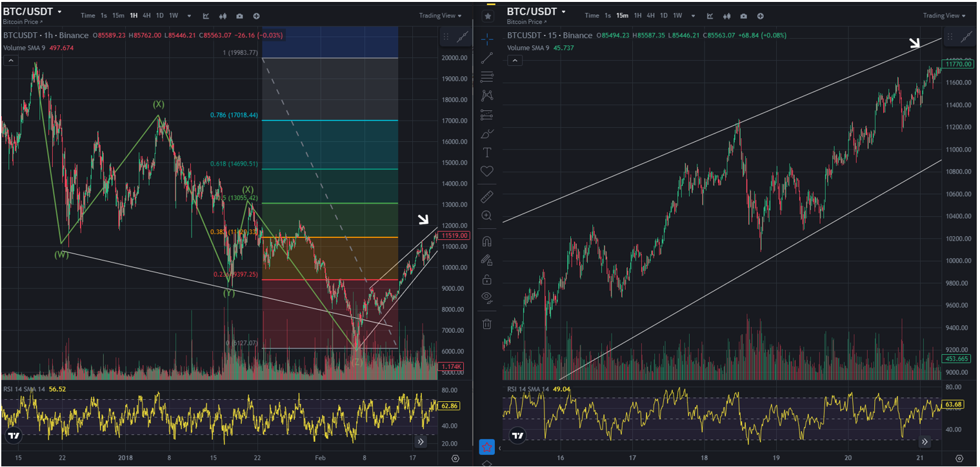The image size is (980, 467).
Task: Grab right chart floating toolbar handle
Action: click(950, 38)
